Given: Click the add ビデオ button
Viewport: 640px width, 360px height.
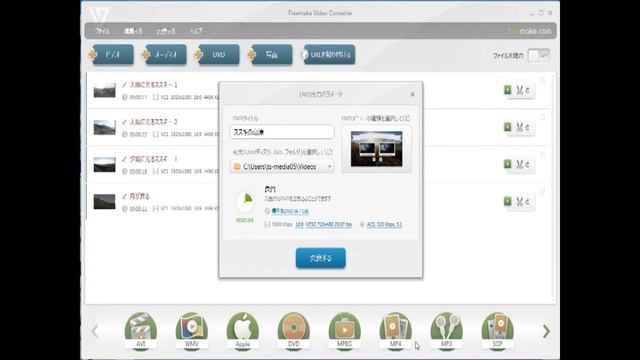Looking at the screenshot, I should point(111,54).
